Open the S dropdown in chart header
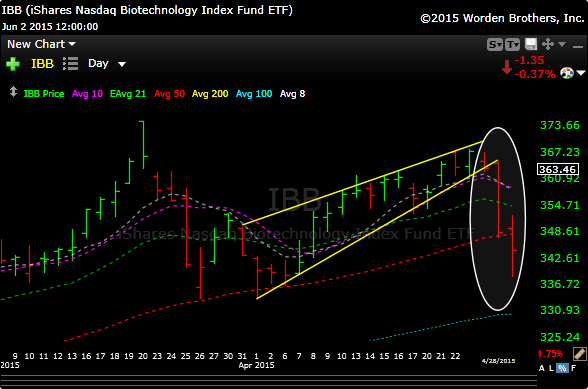This screenshot has width=588, height=389. (x=495, y=45)
